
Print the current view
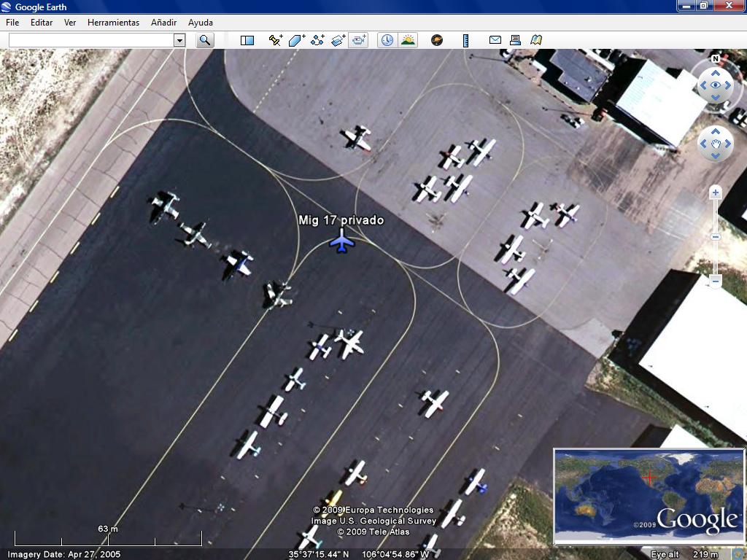pyautogui.click(x=516, y=40)
